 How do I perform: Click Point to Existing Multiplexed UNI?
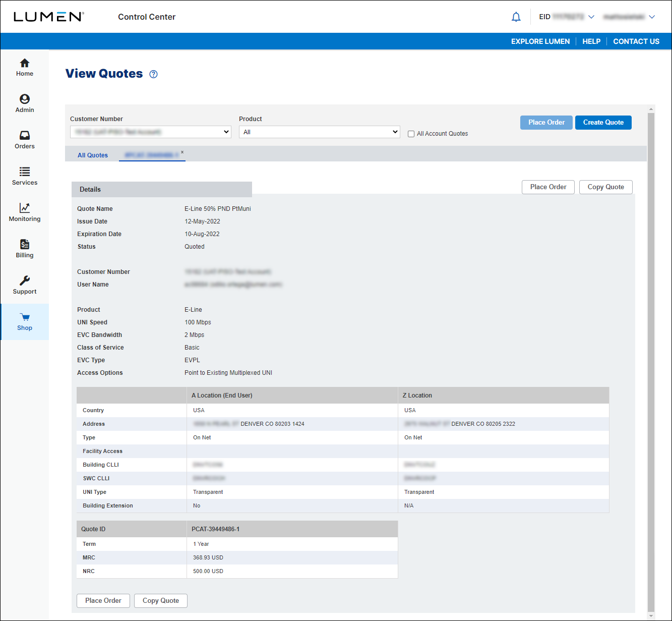(228, 373)
